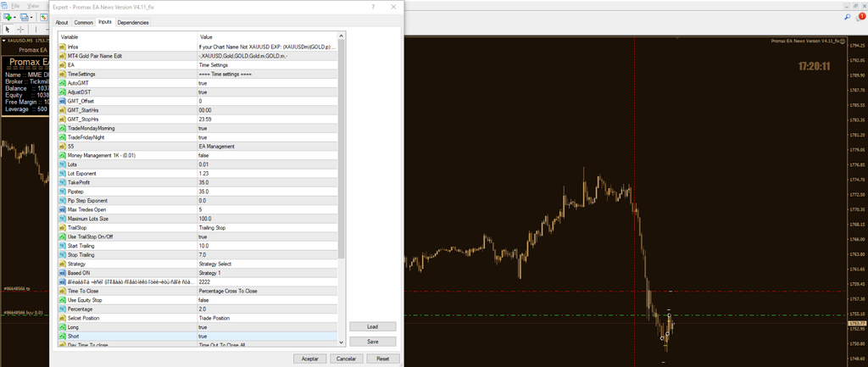This screenshot has height=367, width=868.
Task: Select icon of Use TrailStop On/Off row
Action: [x=63, y=236]
